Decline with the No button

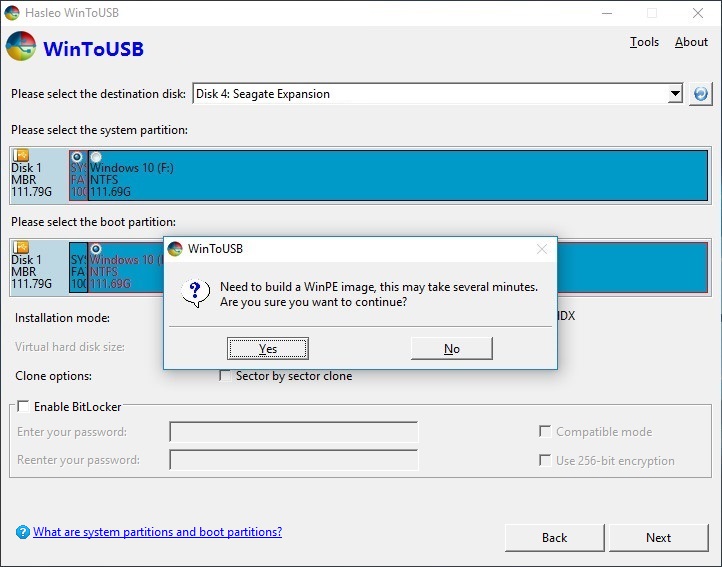point(452,349)
